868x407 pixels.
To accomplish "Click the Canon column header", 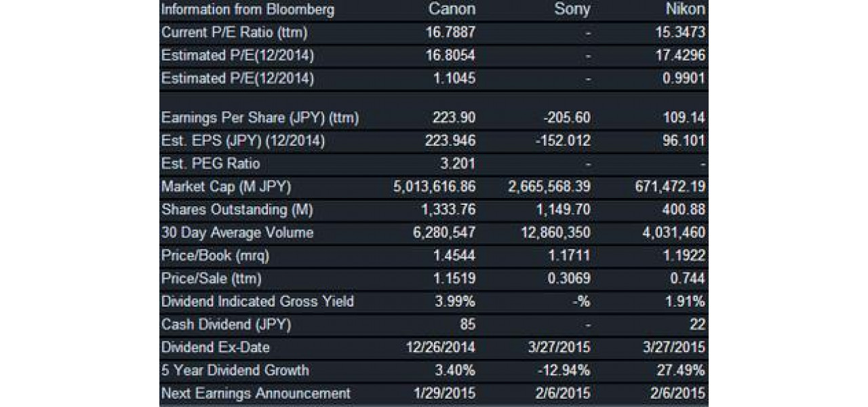I will (452, 9).
